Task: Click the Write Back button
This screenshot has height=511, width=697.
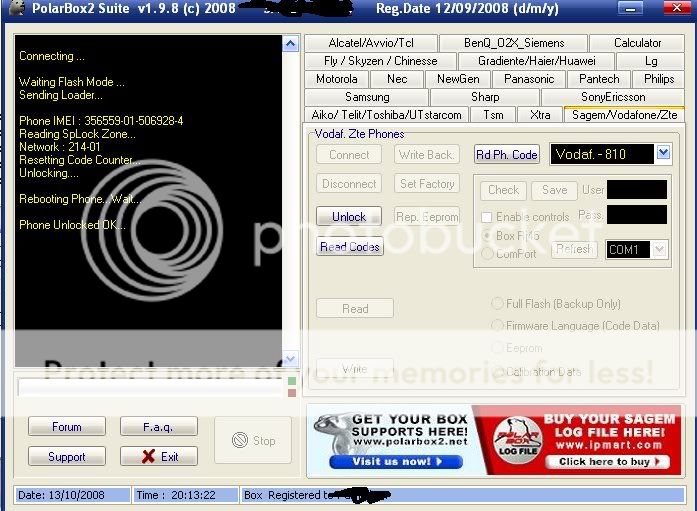Action: click(426, 154)
